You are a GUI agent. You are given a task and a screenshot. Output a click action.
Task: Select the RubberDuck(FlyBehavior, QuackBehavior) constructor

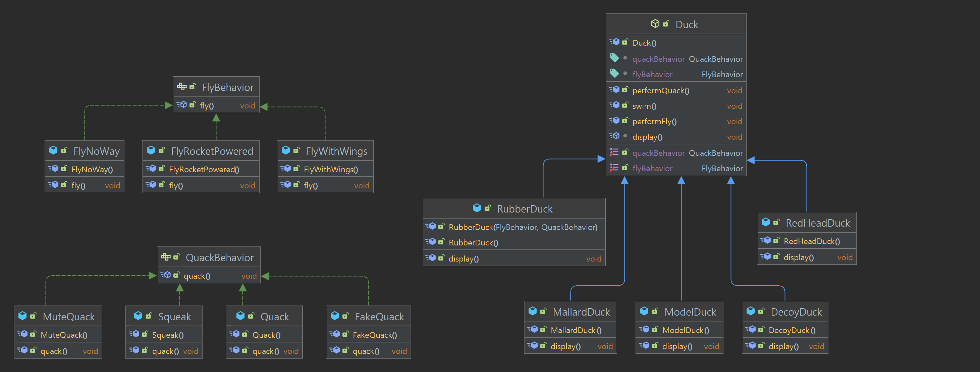coord(523,227)
